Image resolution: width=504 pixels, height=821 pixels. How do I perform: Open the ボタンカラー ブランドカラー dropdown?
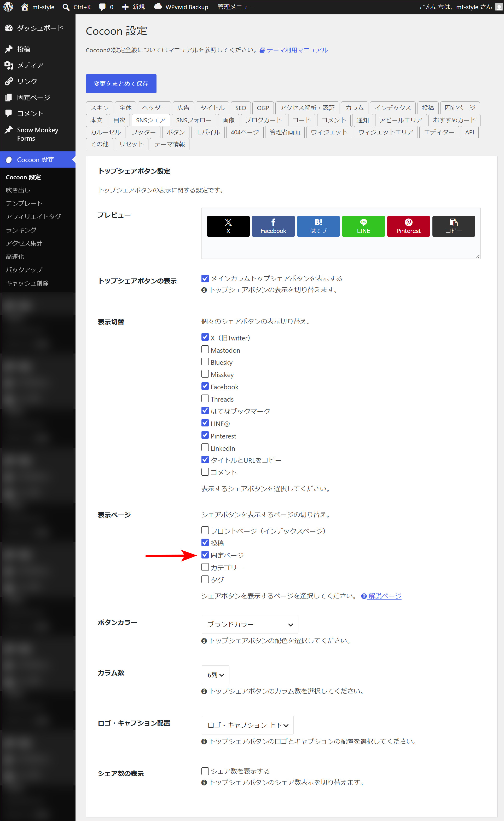[x=250, y=624]
